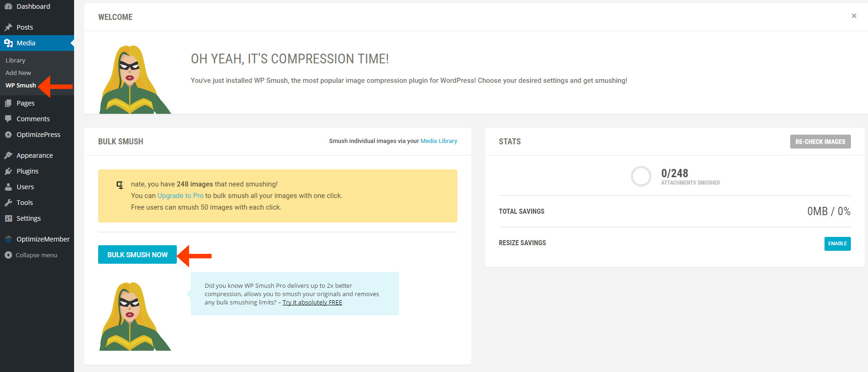
Task: Follow the Media Library link
Action: point(439,141)
